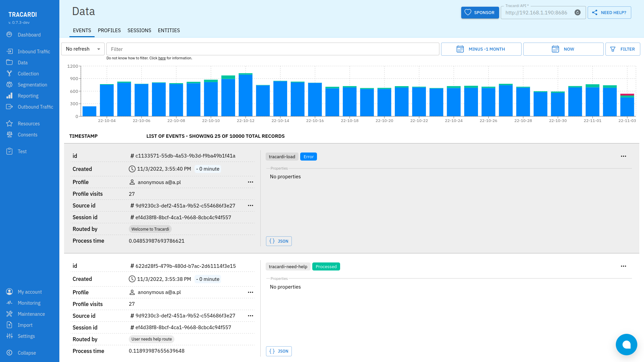The width and height of the screenshot is (644, 362).
Task: Click the Tracardi API refresh icon
Action: (578, 12)
